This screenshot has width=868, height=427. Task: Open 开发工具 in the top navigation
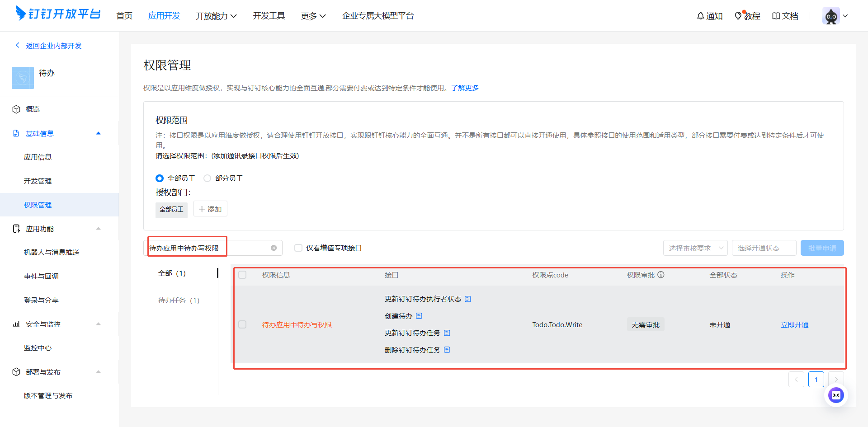point(269,16)
